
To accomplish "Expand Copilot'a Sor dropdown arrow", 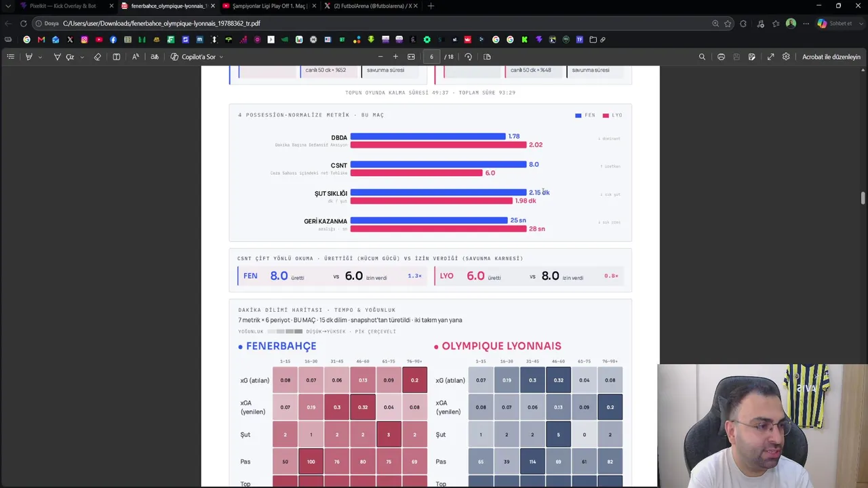I will tap(221, 57).
